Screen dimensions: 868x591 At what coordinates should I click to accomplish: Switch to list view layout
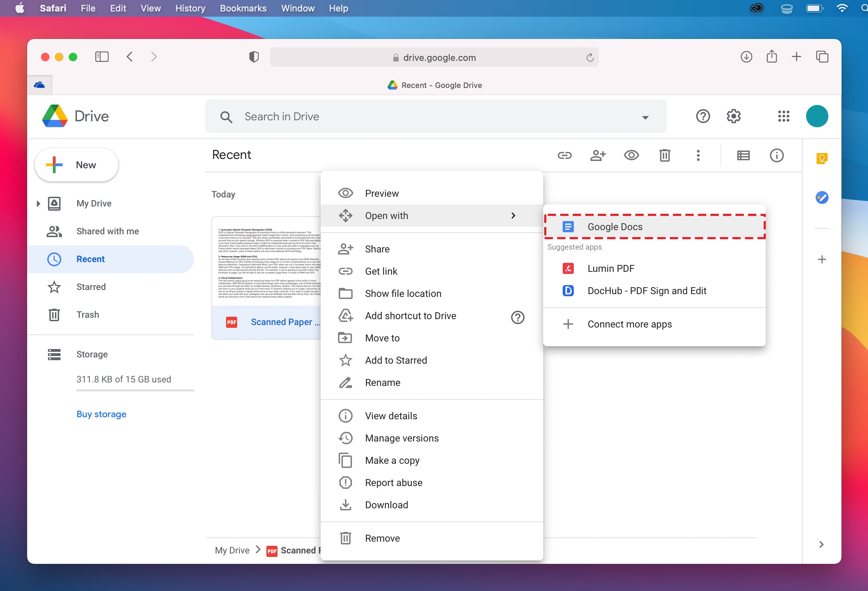click(743, 155)
